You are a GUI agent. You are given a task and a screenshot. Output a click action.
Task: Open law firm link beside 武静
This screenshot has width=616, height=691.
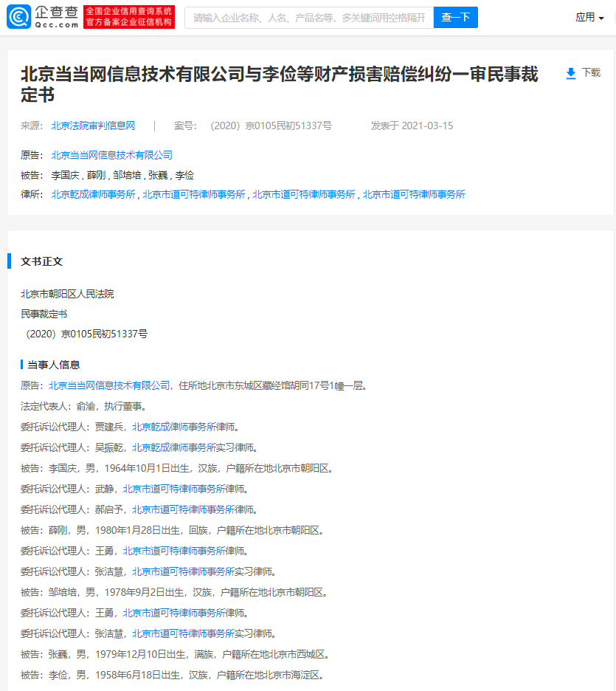click(174, 489)
